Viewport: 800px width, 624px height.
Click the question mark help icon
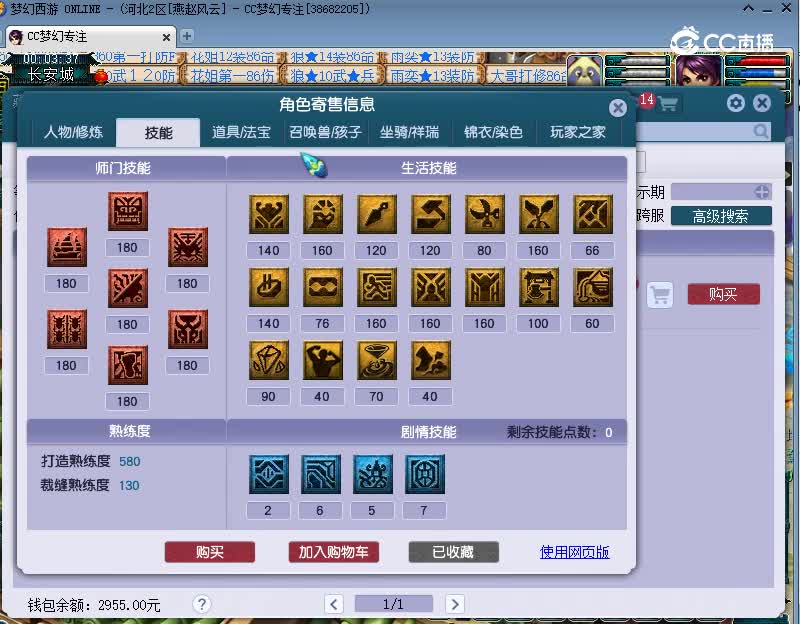202,604
